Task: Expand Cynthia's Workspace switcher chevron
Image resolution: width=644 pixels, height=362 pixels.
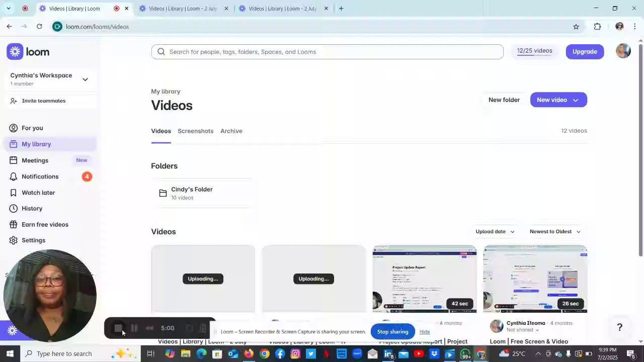Action: pos(85,79)
